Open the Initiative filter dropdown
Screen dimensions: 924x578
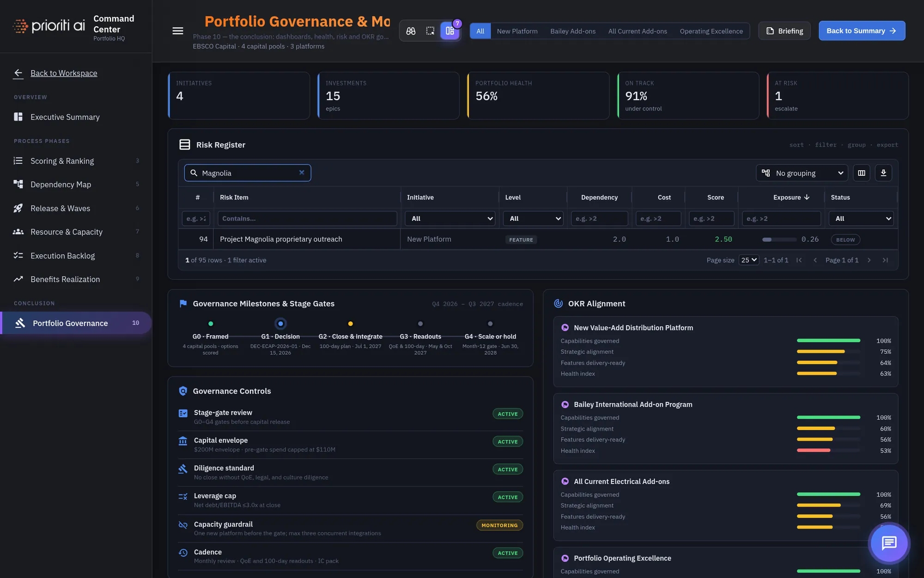[x=450, y=218]
